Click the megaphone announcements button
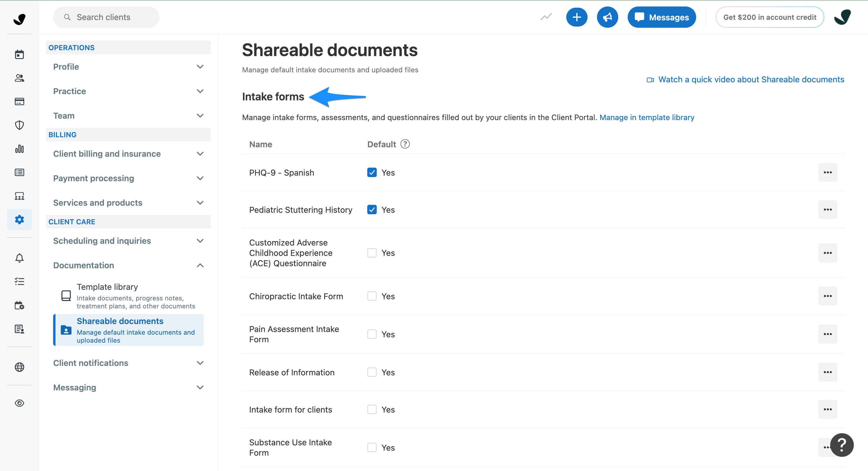The width and height of the screenshot is (868, 471). [607, 17]
